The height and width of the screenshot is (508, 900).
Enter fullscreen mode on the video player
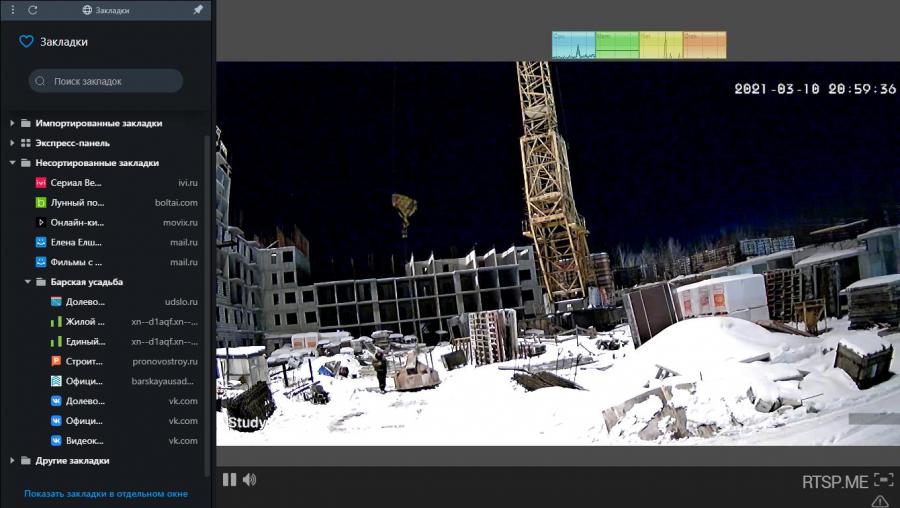[883, 480]
